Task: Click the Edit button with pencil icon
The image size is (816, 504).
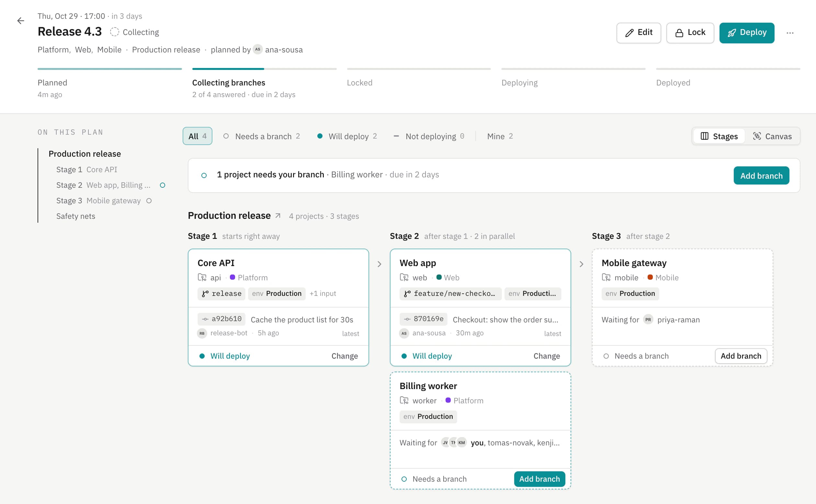Action: pyautogui.click(x=638, y=33)
